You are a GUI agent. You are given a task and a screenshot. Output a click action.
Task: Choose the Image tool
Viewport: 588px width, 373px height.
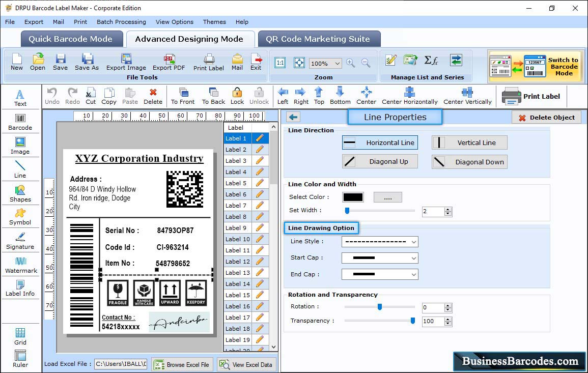tap(20, 146)
